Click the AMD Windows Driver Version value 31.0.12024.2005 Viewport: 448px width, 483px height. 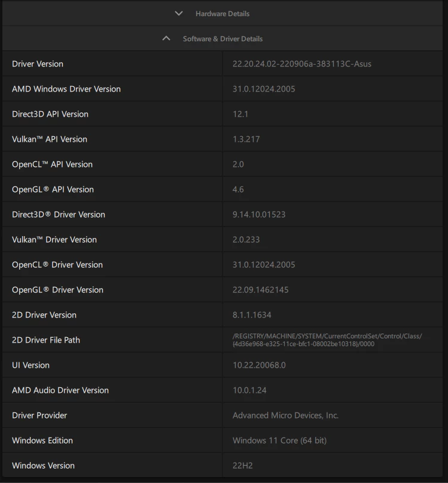[264, 89]
